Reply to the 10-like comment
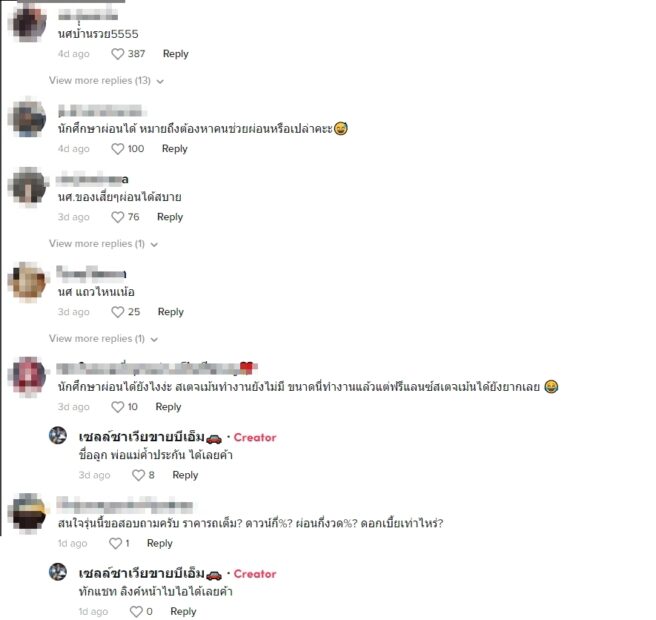The width and height of the screenshot is (656, 620). point(168,407)
